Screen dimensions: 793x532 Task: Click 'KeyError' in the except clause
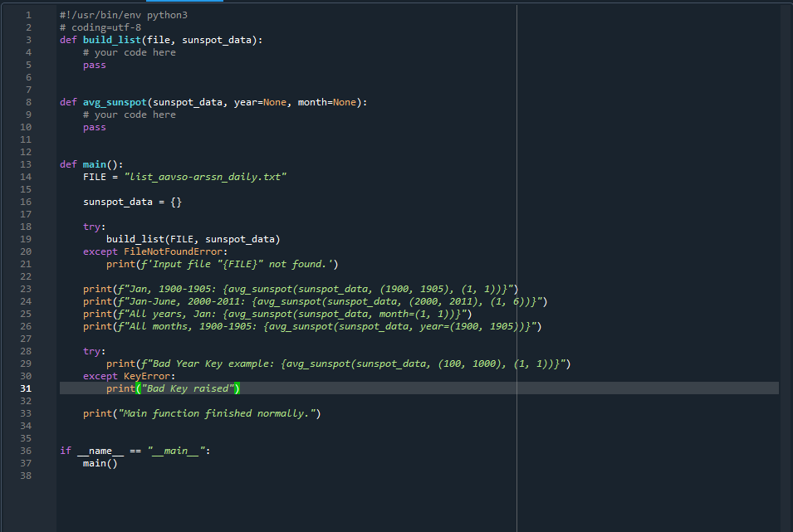(147, 376)
